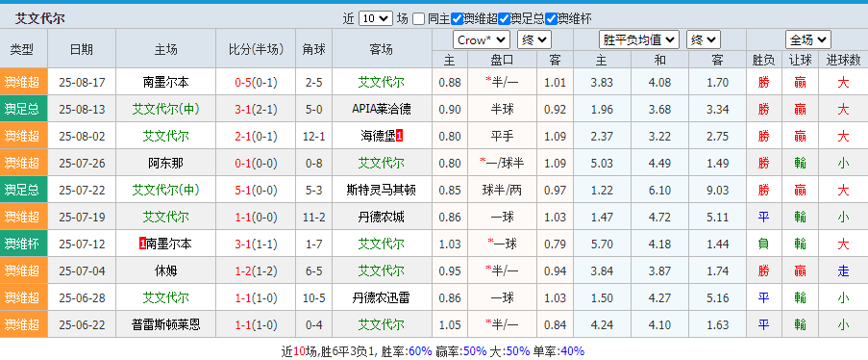This screenshot has height=360, width=868.
Task: Click 阿东那 home team
Action: tap(165, 163)
